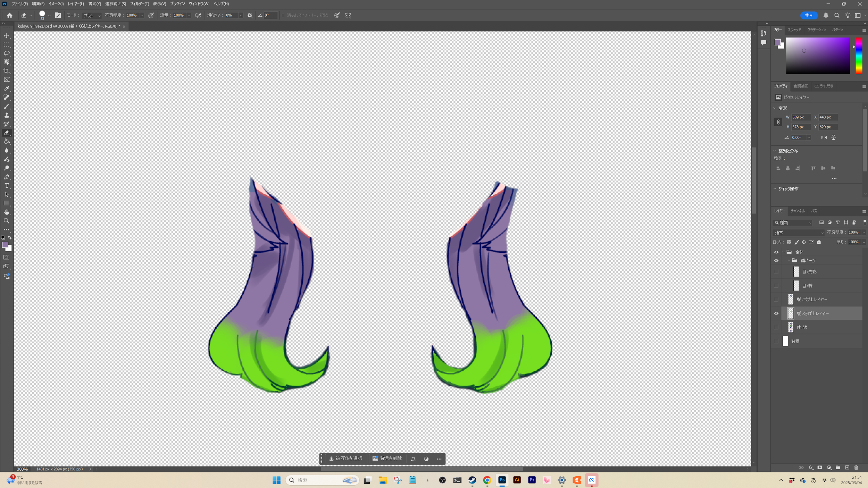Screen dimensions: 868x488
Task: Show the 背景 layer
Action: click(776, 342)
